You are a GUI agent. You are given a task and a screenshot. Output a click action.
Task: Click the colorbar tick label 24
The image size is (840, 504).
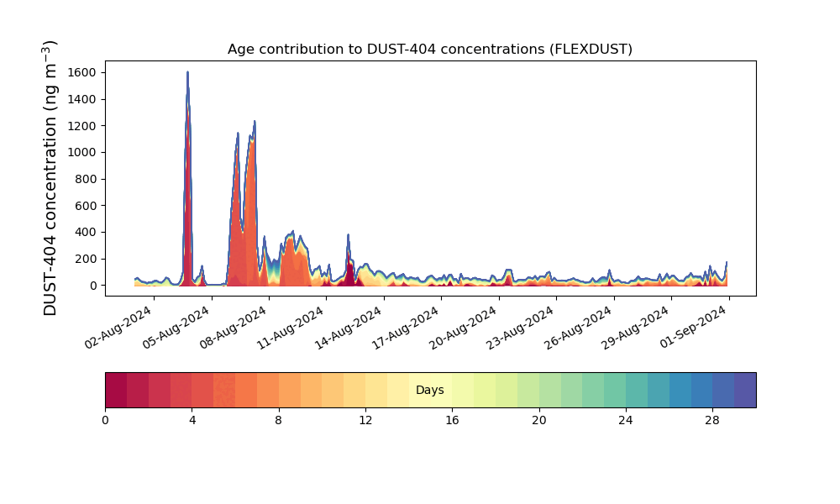[626, 421]
